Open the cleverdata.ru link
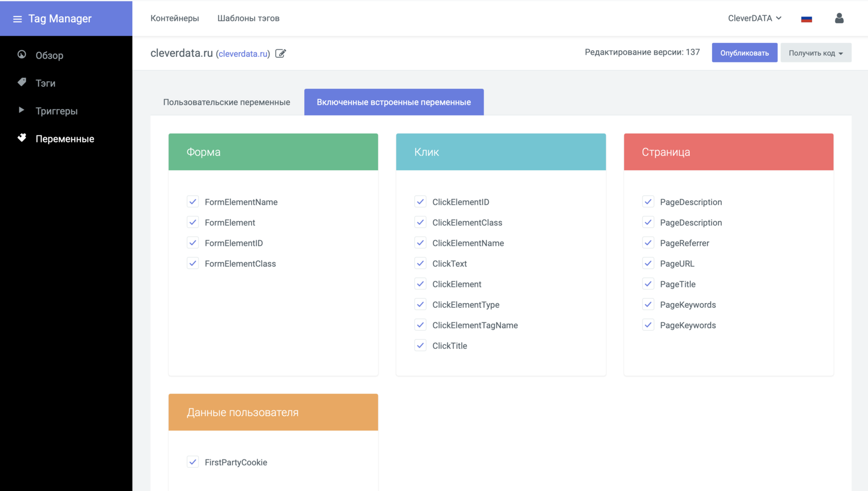 (x=243, y=54)
